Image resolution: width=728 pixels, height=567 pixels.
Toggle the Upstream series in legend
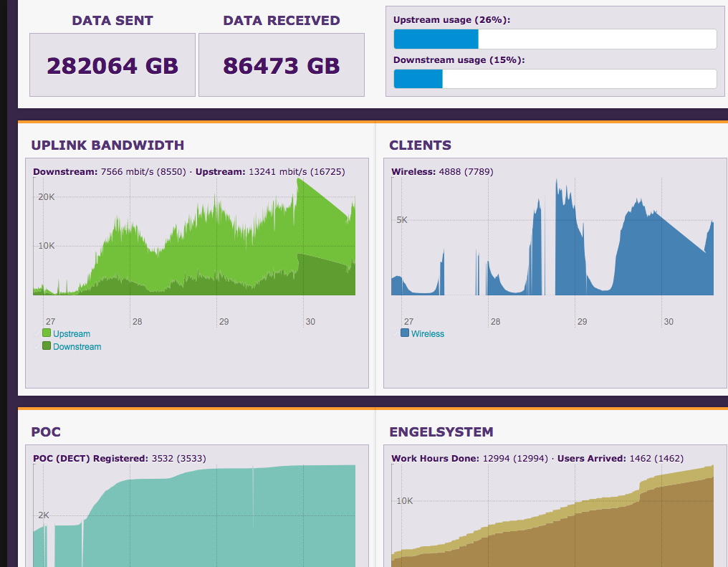coord(72,334)
